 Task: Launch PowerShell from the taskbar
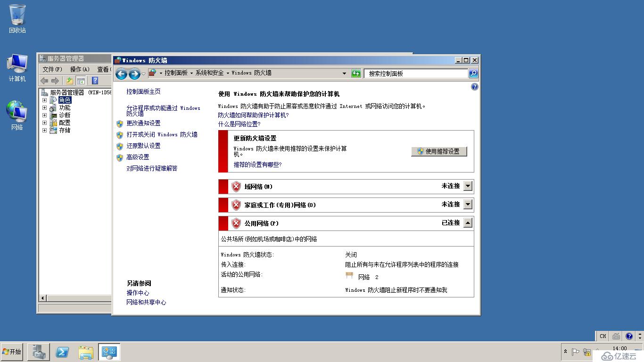(62, 352)
